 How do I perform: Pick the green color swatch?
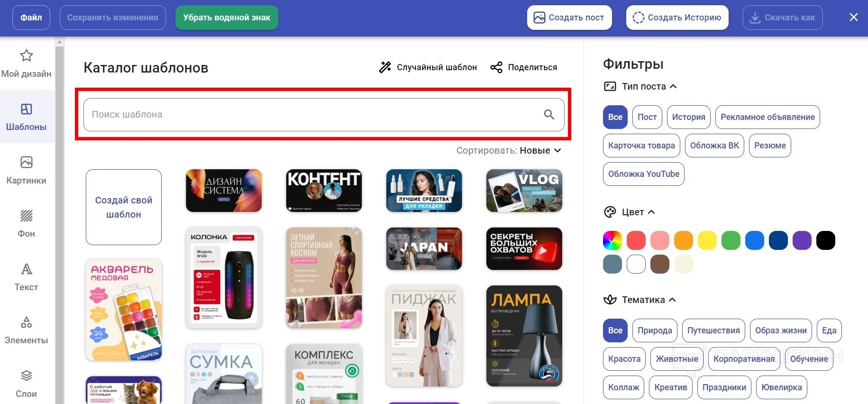click(x=731, y=240)
